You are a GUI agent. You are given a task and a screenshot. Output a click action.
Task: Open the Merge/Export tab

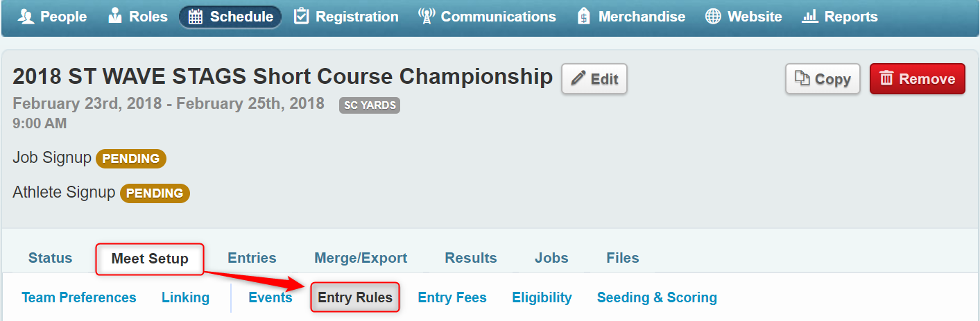tap(361, 258)
